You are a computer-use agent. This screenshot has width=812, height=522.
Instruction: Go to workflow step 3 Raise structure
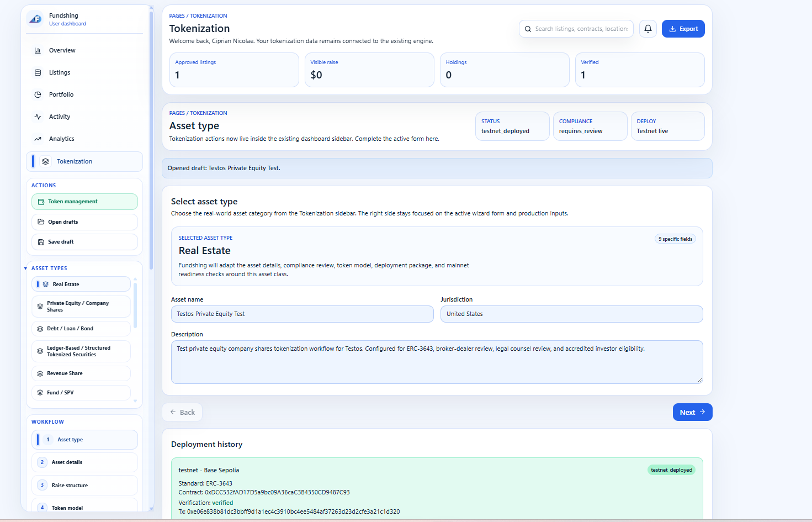click(x=84, y=485)
